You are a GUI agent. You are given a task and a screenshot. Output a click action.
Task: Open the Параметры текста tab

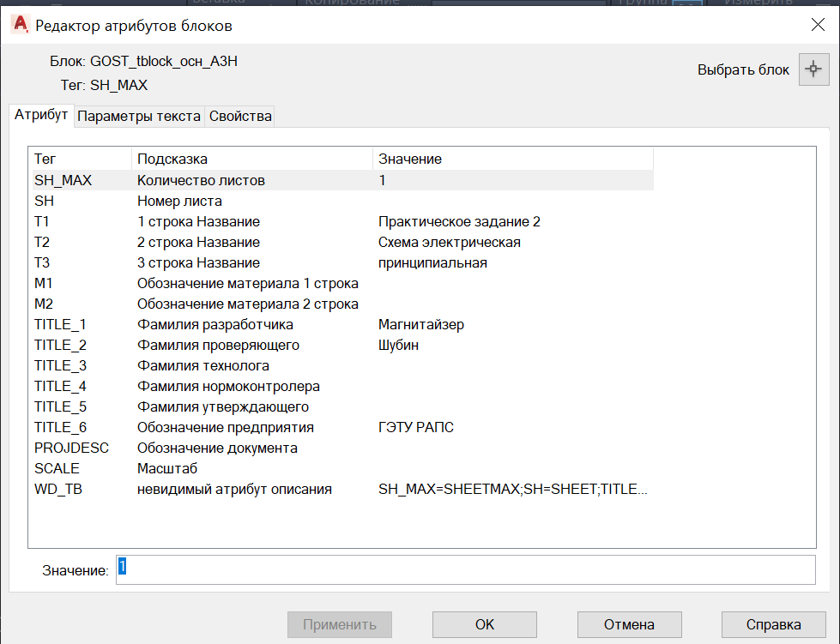pyautogui.click(x=139, y=116)
